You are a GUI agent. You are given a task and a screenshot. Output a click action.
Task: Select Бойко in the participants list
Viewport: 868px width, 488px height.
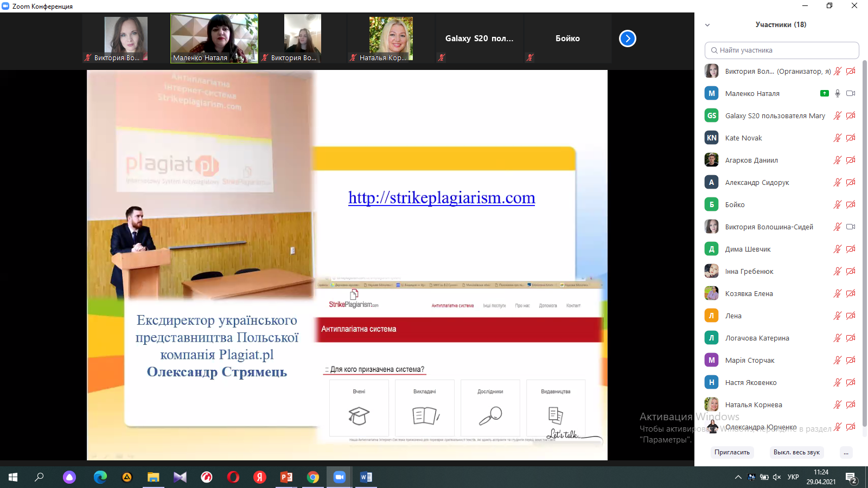point(735,204)
